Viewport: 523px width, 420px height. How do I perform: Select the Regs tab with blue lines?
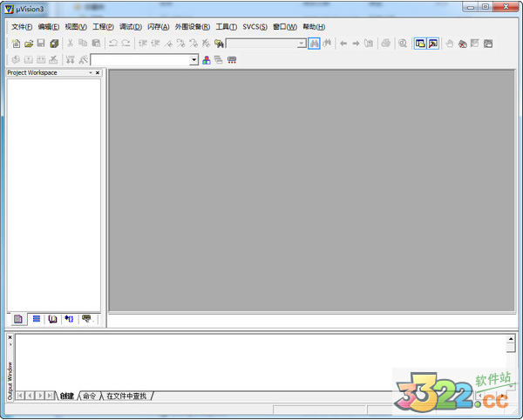pyautogui.click(x=37, y=319)
